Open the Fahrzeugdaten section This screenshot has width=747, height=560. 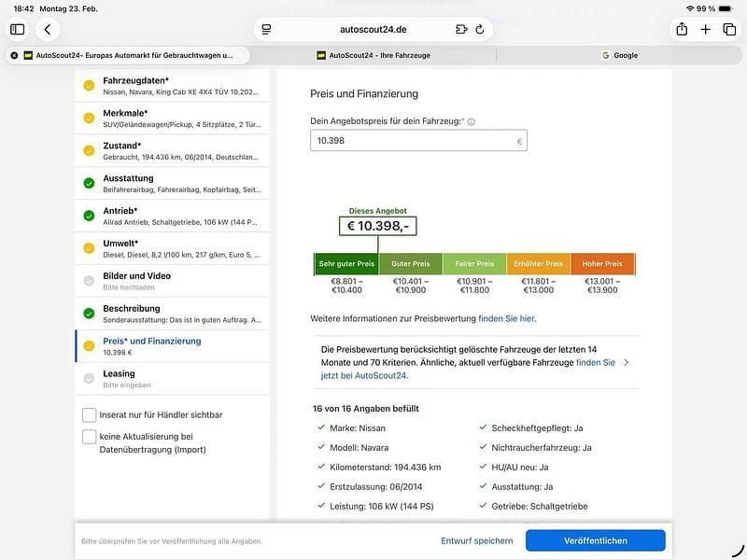point(172,87)
